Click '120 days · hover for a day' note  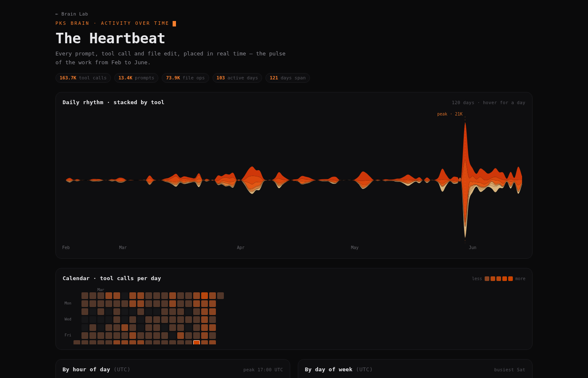click(x=488, y=102)
